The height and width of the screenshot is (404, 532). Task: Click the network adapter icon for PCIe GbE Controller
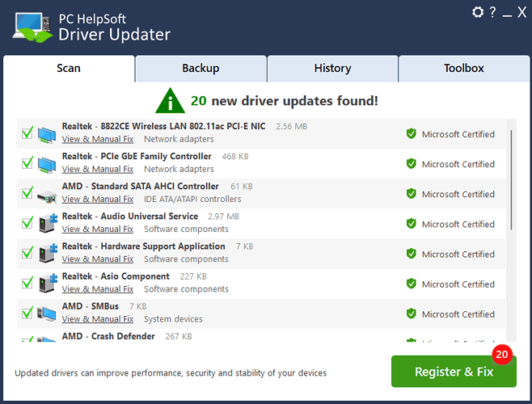tap(47, 165)
